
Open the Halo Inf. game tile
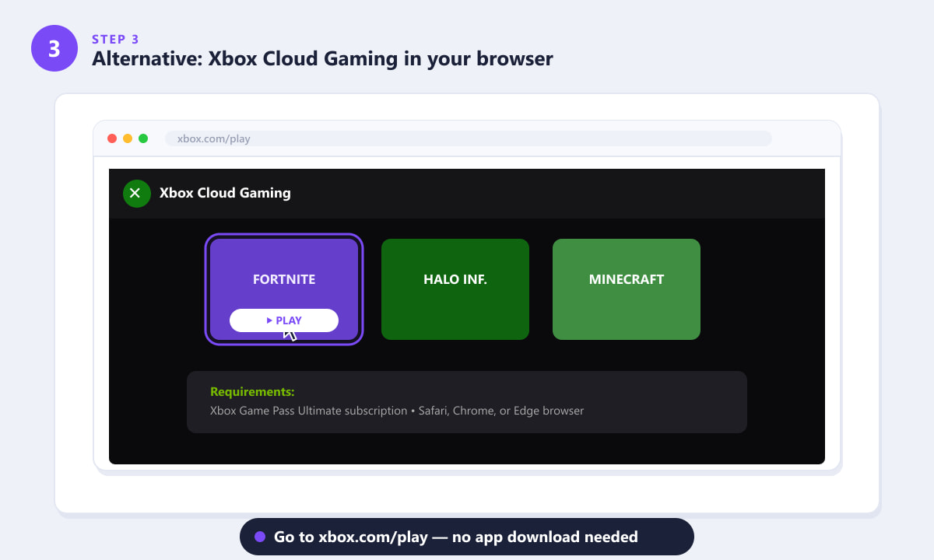coord(455,289)
